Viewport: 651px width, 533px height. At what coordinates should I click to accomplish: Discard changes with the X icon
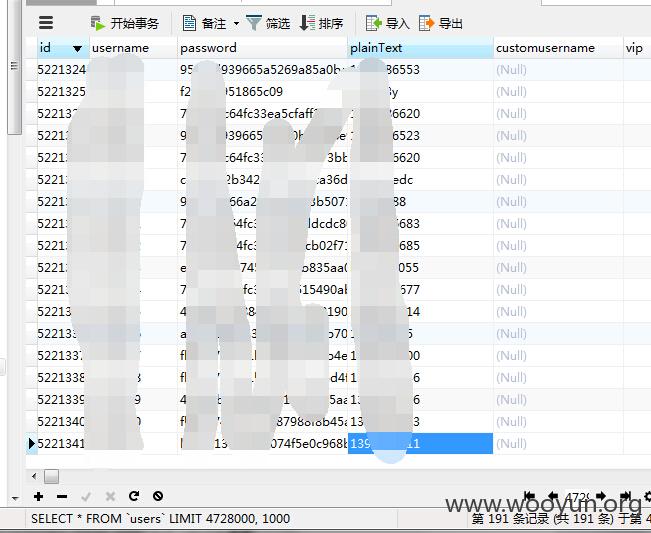coord(110,496)
